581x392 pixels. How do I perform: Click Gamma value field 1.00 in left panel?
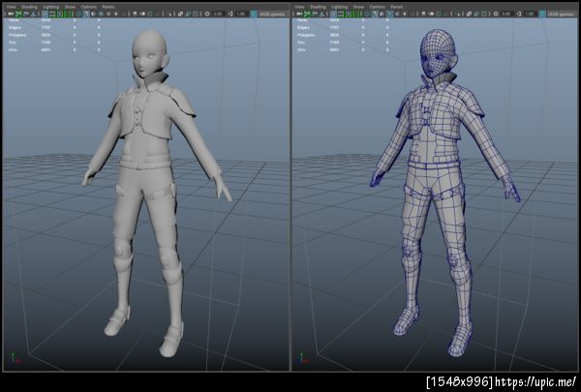[241, 15]
